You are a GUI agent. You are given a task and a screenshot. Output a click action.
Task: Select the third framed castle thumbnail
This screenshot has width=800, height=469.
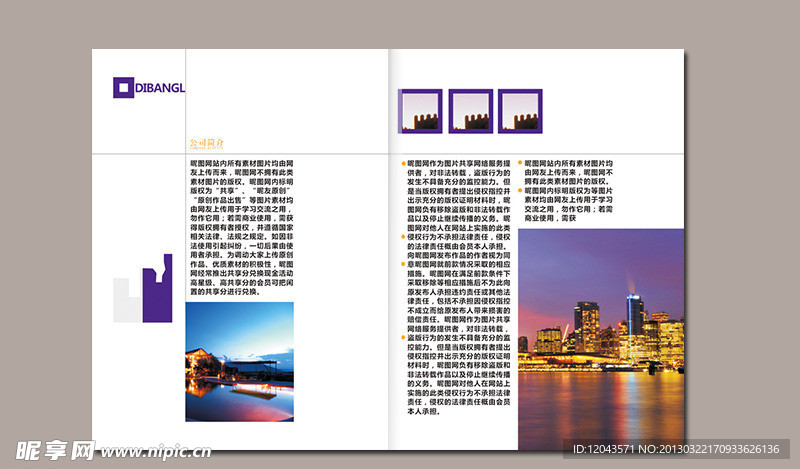[x=520, y=111]
